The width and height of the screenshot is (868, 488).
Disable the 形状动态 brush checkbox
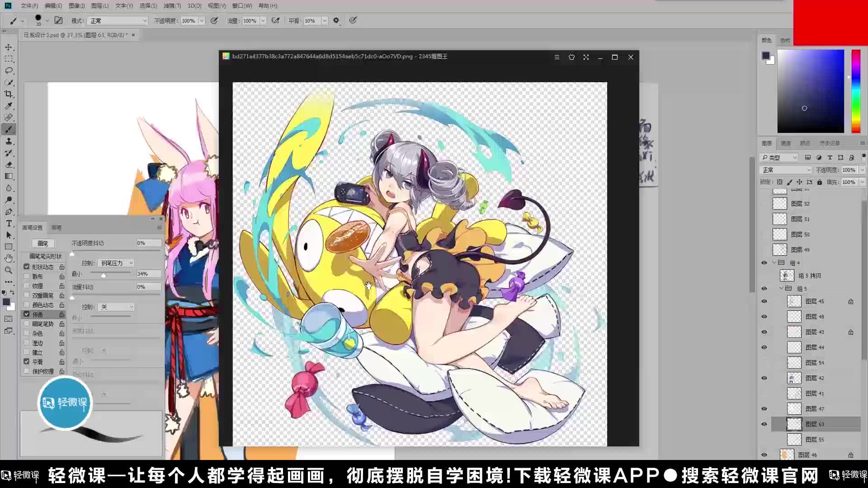pos(27,266)
